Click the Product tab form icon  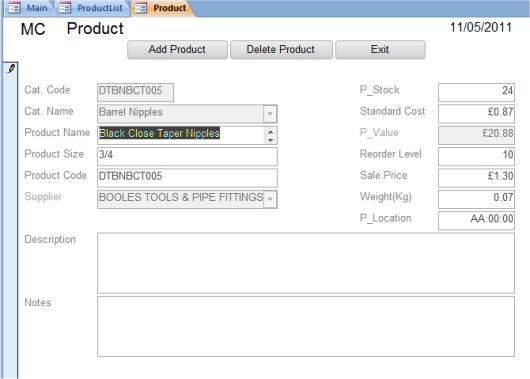[141, 8]
